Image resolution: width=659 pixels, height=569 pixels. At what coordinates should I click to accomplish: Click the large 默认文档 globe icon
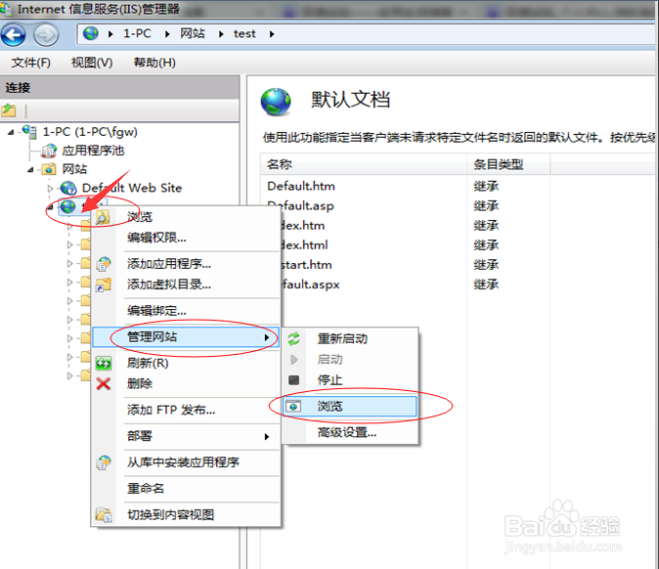(x=276, y=102)
